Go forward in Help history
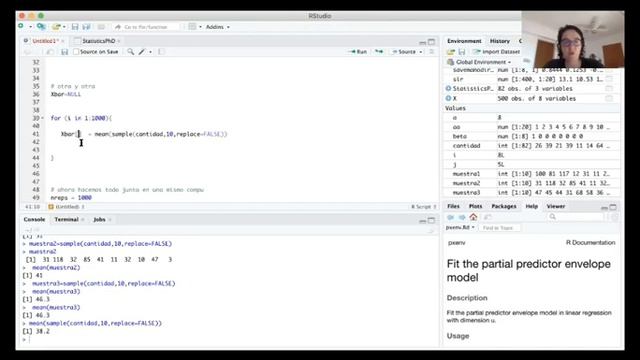Image resolution: width=640 pixels, height=360 pixels. (x=462, y=217)
